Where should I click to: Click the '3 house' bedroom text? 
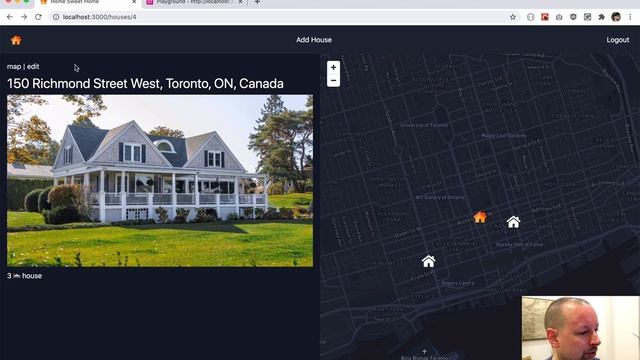tap(24, 276)
